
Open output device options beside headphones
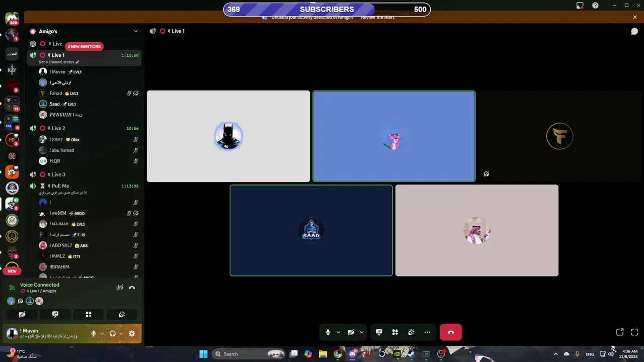[x=121, y=333]
